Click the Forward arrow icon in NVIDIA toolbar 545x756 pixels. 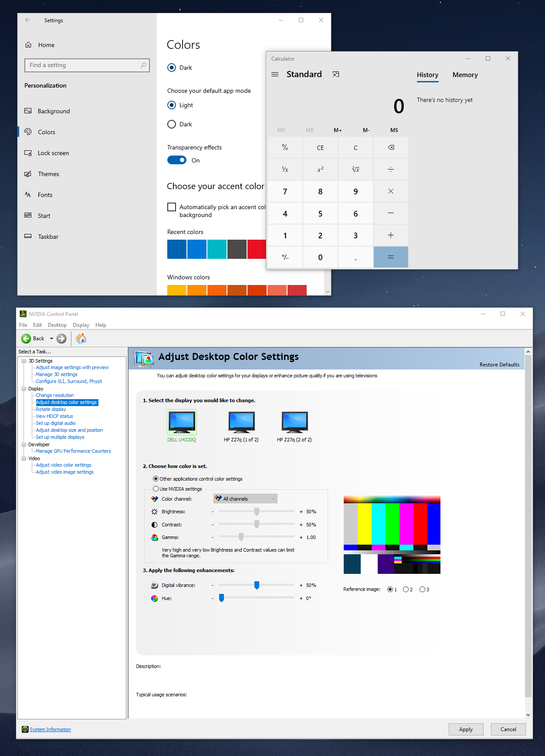(x=62, y=339)
